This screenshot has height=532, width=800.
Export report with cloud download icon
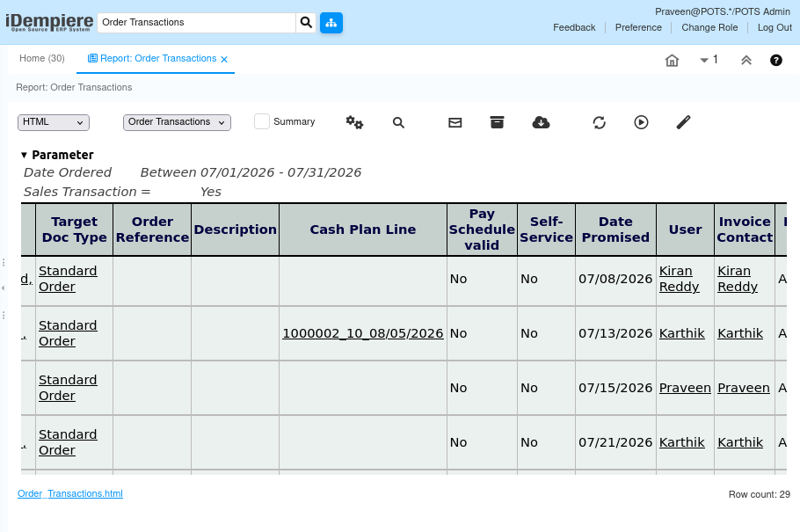(541, 122)
